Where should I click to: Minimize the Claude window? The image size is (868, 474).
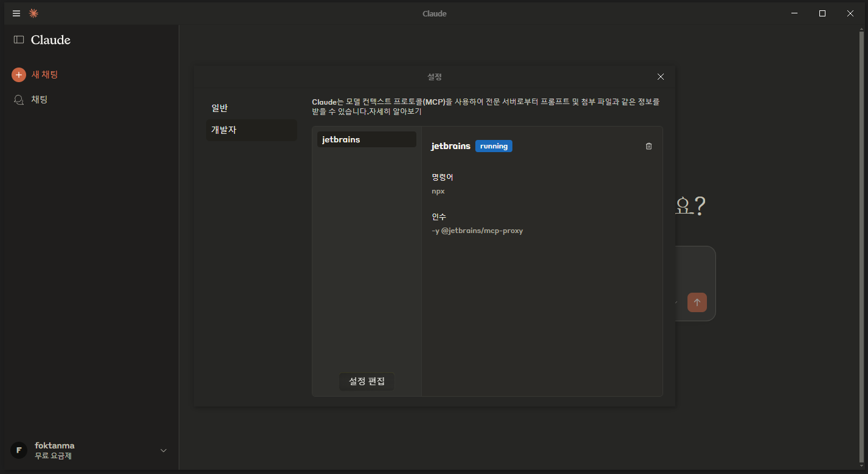pyautogui.click(x=794, y=13)
